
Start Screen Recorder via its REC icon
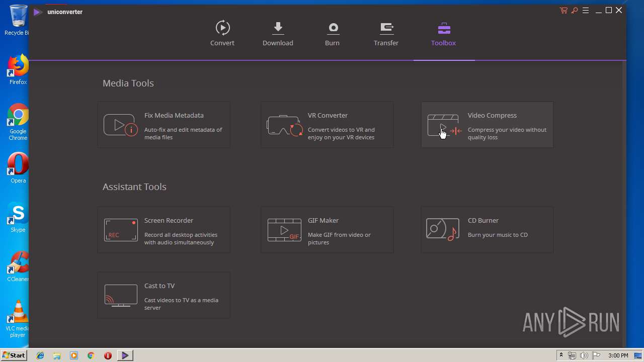[x=121, y=230]
